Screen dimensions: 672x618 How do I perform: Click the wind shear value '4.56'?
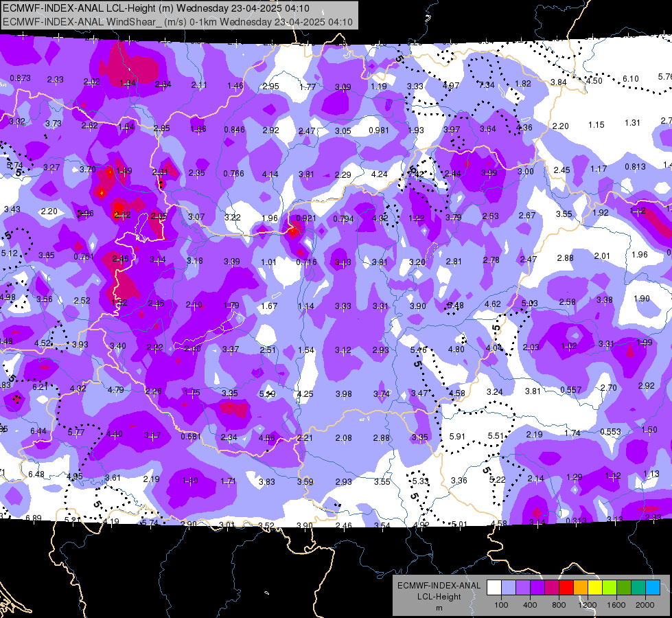pos(266,438)
